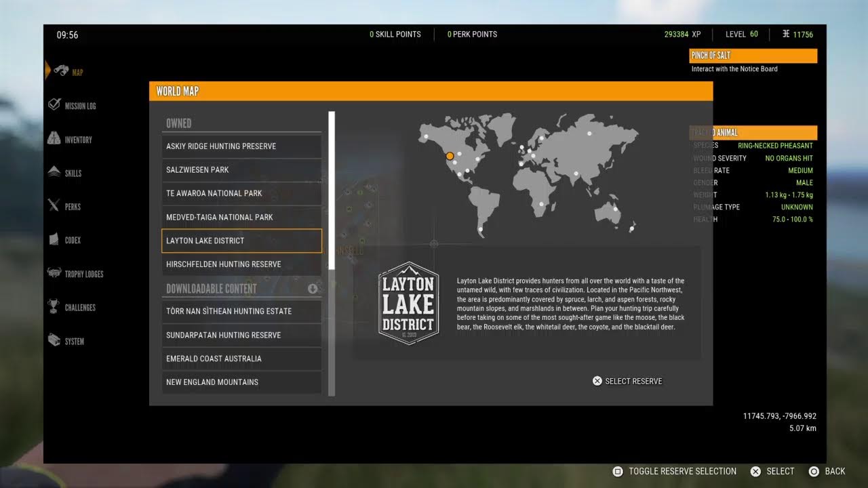The image size is (868, 488).
Task: Click the Mission Log label
Action: [80, 106]
